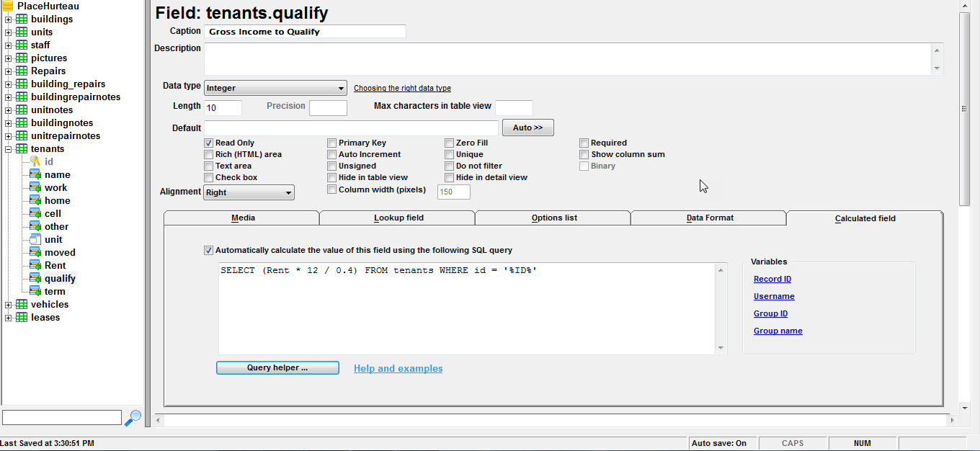
Task: Check the Unique option
Action: coord(450,155)
